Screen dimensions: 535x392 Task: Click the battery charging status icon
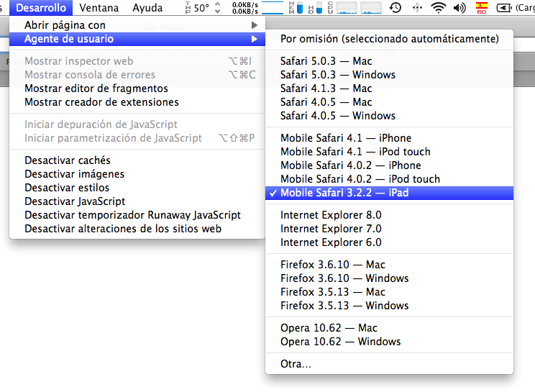tap(503, 7)
